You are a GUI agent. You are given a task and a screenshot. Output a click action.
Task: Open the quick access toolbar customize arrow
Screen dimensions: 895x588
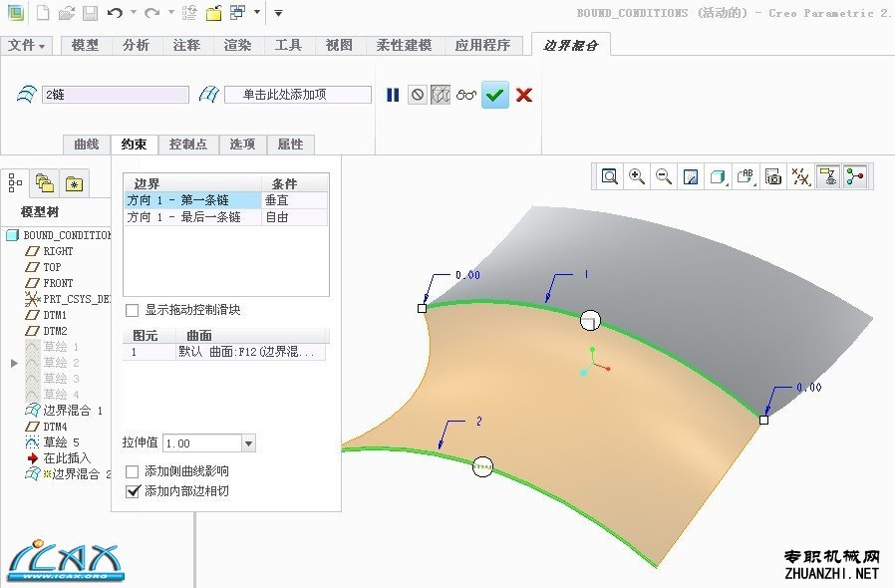[278, 13]
